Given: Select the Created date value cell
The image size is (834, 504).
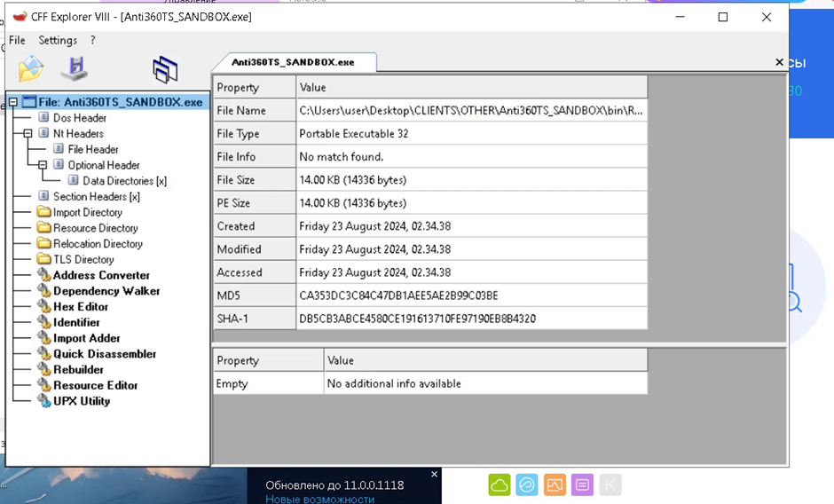Looking at the screenshot, I should [472, 225].
